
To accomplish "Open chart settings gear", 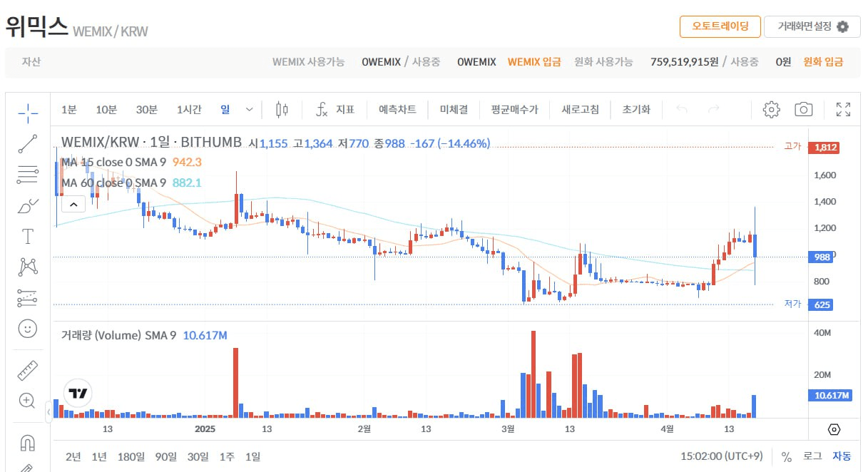I will [x=771, y=110].
